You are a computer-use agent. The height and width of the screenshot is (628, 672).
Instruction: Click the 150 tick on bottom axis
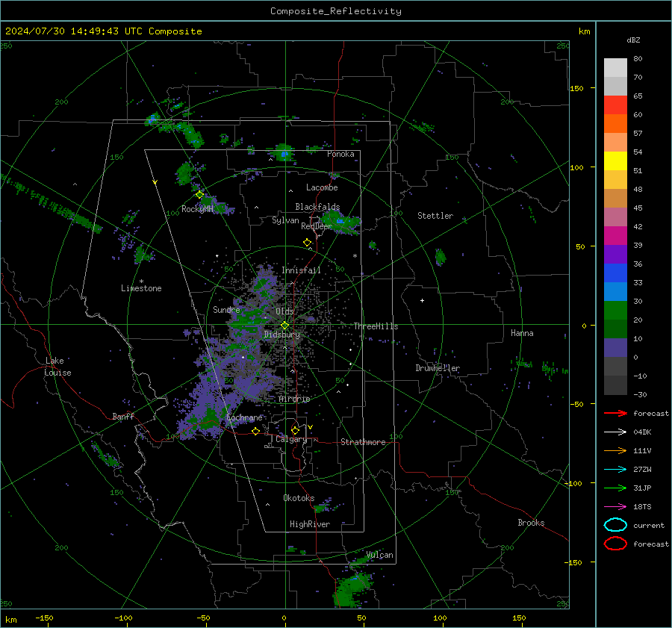click(x=519, y=618)
